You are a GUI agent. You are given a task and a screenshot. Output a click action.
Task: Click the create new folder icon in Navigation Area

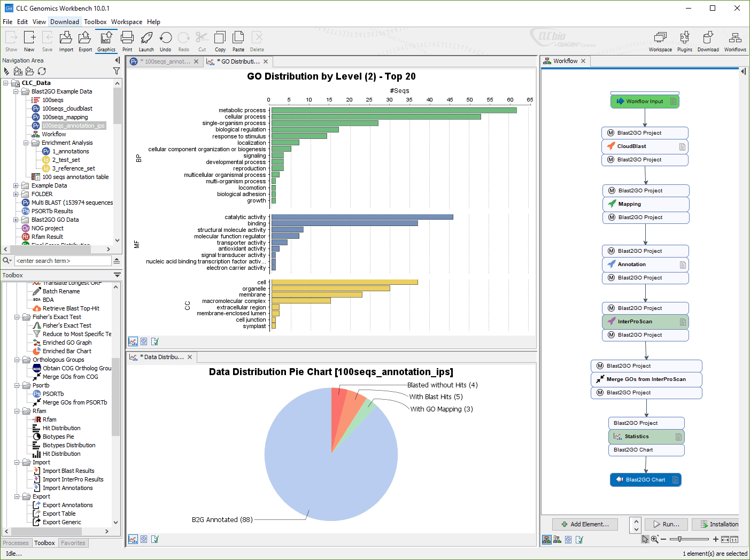(30, 71)
